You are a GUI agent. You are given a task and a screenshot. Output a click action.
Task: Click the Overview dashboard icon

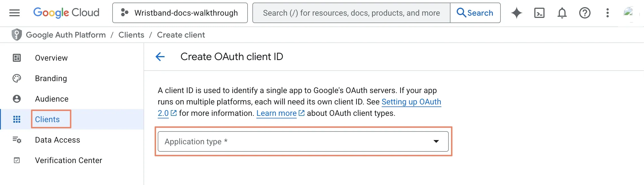(x=17, y=58)
